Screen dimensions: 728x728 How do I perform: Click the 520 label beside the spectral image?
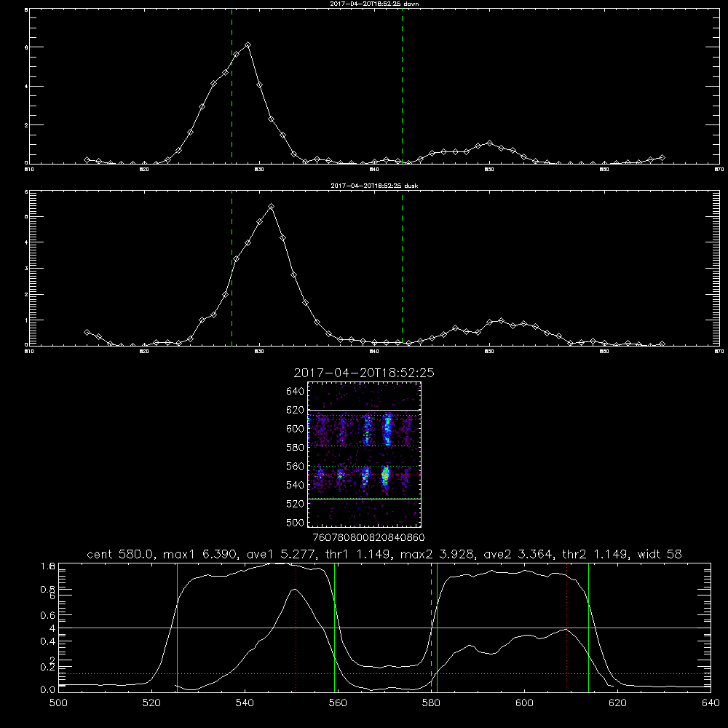[295, 504]
